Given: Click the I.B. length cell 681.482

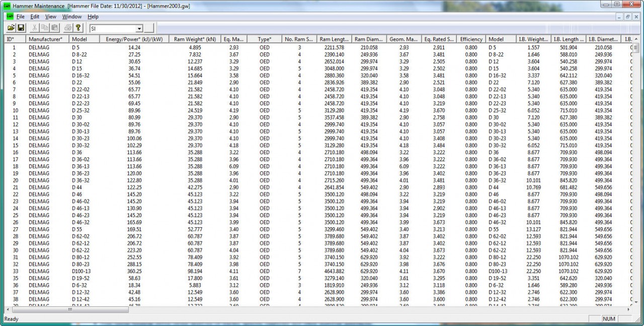Looking at the screenshot, I should point(569,187).
